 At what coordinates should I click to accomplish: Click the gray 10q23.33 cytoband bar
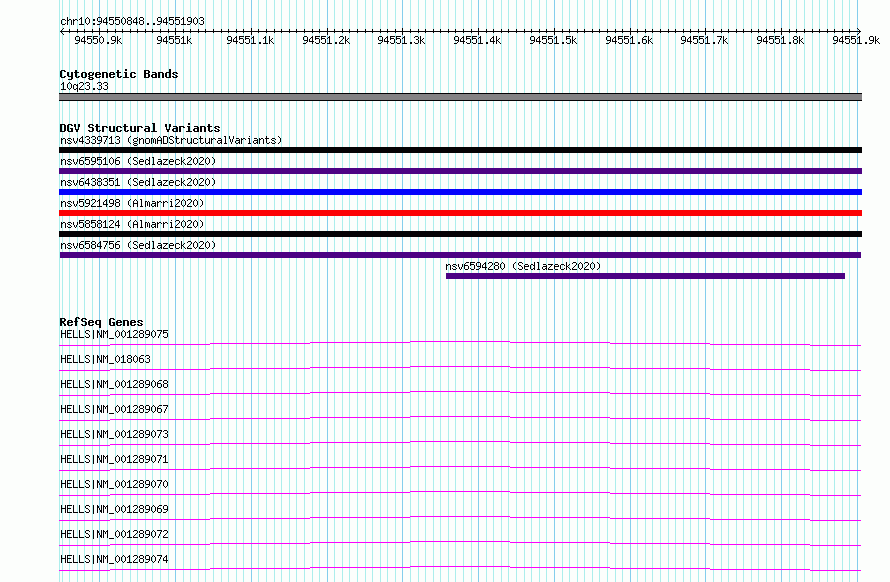pos(460,97)
